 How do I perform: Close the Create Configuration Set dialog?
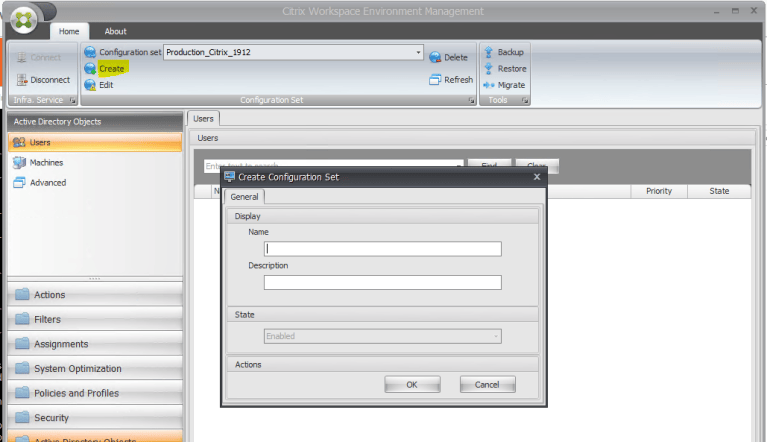point(537,177)
